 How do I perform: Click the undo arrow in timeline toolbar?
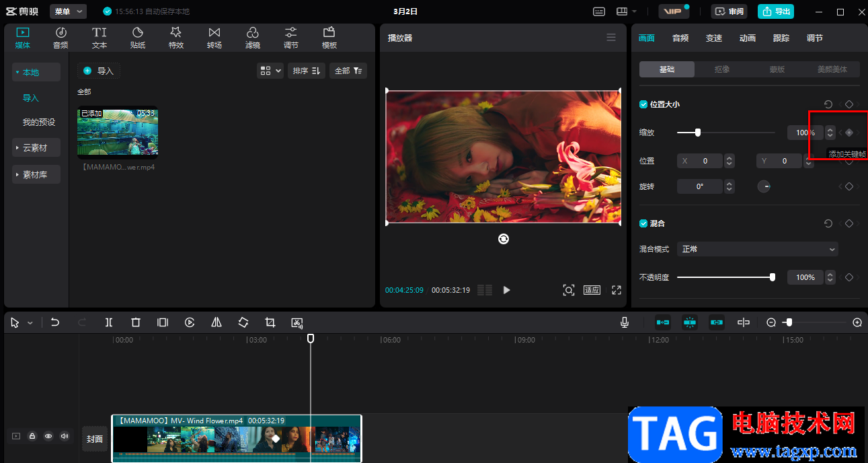(x=55, y=322)
